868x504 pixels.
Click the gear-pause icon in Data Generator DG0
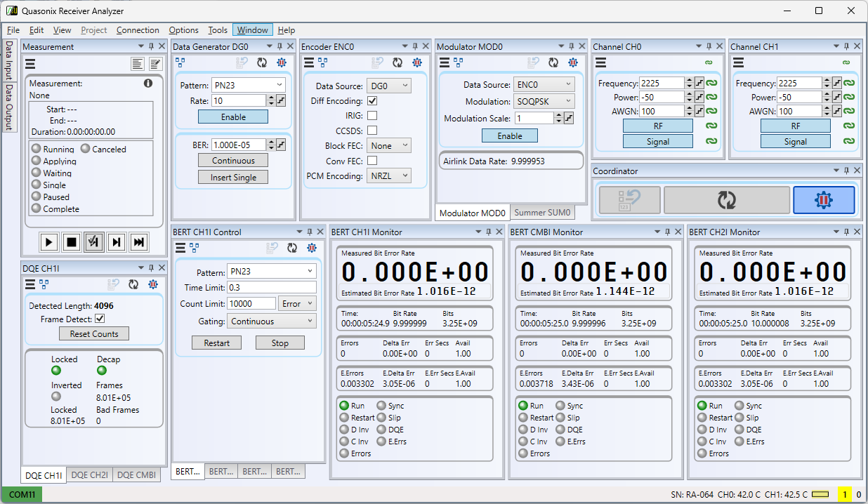282,62
